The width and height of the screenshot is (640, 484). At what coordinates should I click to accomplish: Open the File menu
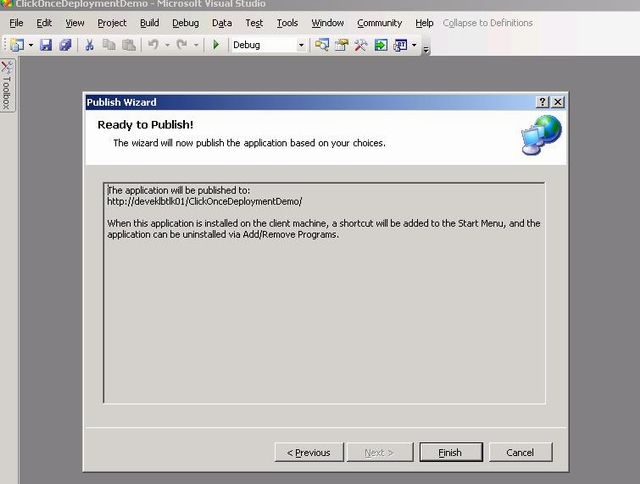click(16, 23)
